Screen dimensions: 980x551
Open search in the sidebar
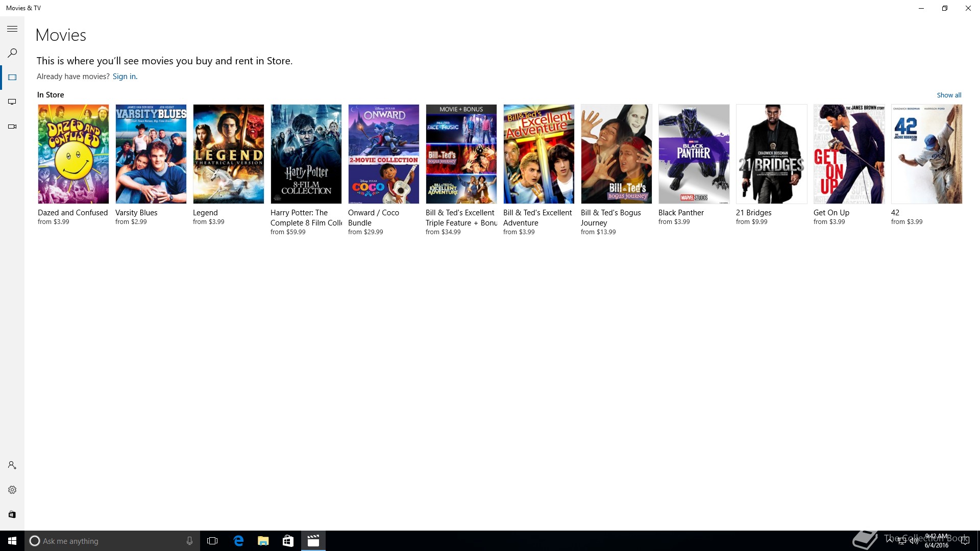coord(12,53)
